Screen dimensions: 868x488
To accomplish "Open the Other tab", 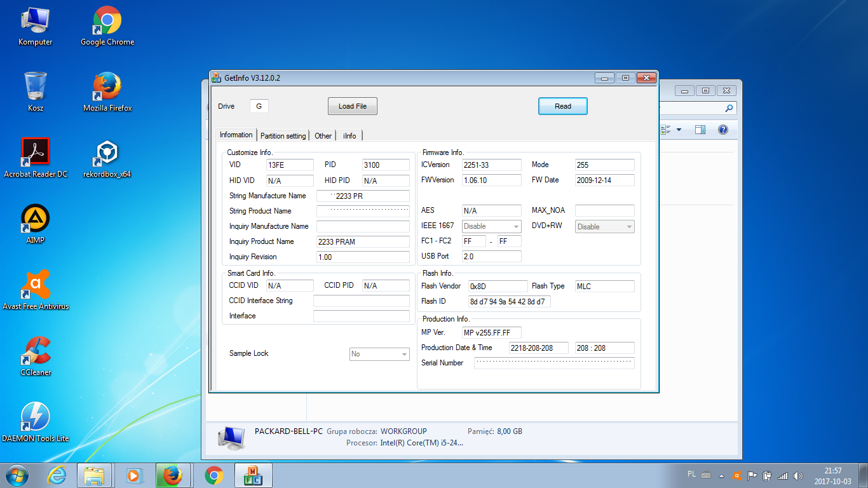I will click(323, 135).
